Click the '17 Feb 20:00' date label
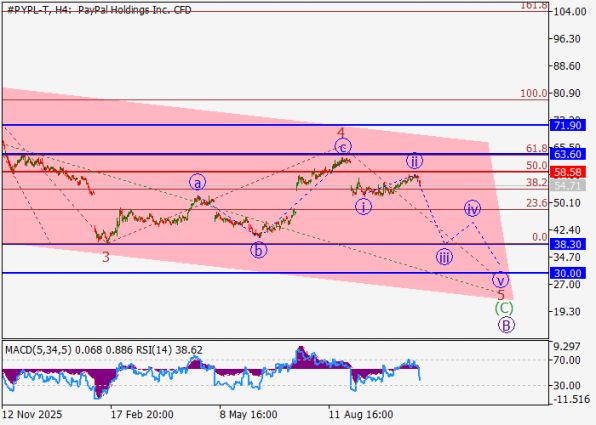The width and height of the screenshot is (596, 425). (x=142, y=414)
